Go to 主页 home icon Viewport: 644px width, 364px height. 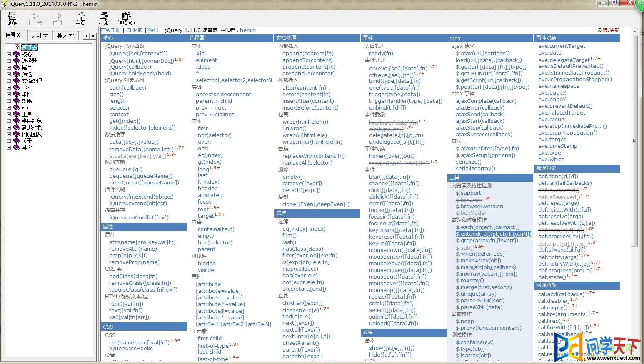pyautogui.click(x=81, y=16)
